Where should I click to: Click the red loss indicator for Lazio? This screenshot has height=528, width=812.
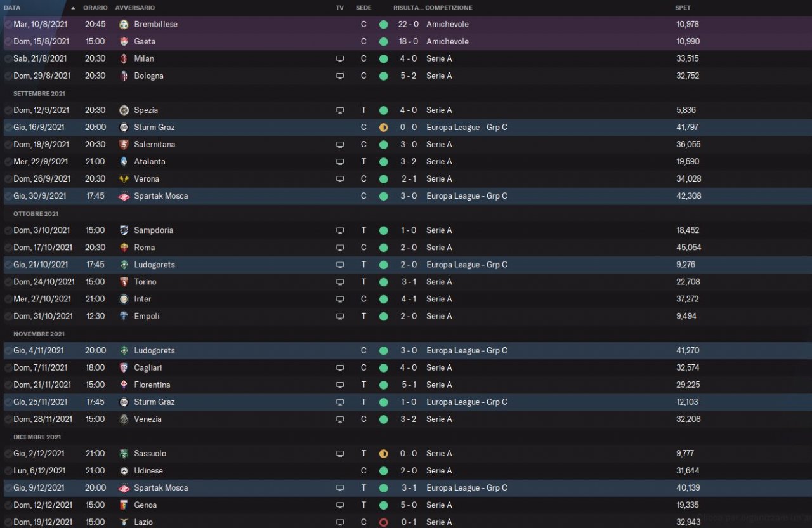pyautogui.click(x=383, y=522)
